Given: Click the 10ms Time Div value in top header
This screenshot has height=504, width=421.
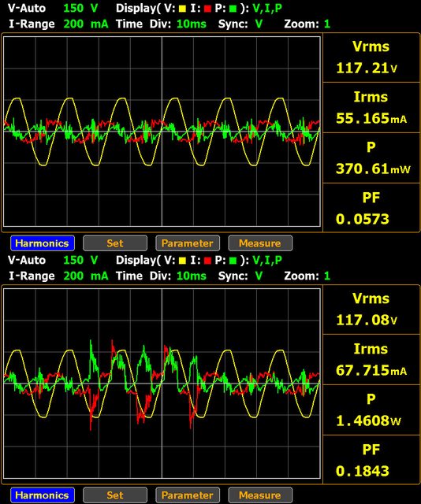Looking at the screenshot, I should pyautogui.click(x=192, y=24).
